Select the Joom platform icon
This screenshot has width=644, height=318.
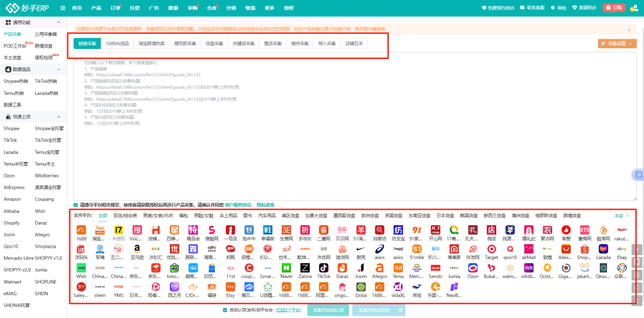(361, 268)
